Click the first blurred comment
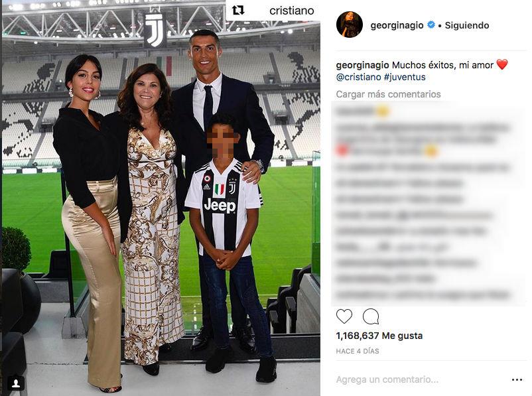This screenshot has width=532, height=396. 362,111
